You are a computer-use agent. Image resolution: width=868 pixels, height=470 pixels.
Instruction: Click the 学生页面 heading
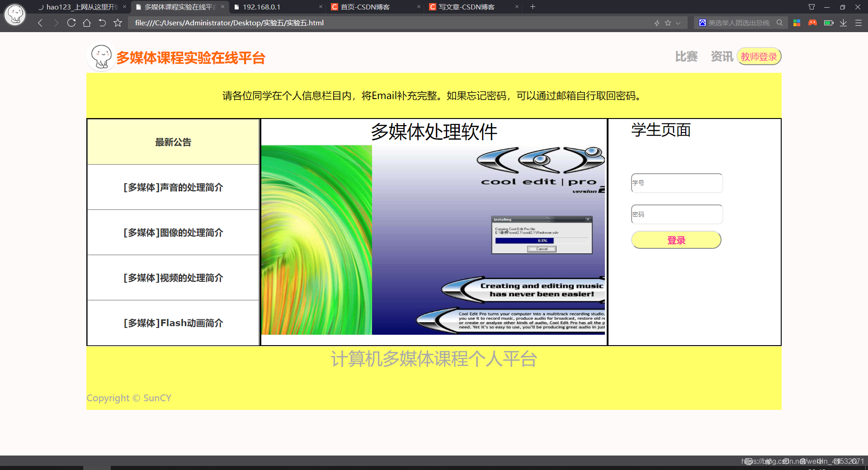pos(661,130)
